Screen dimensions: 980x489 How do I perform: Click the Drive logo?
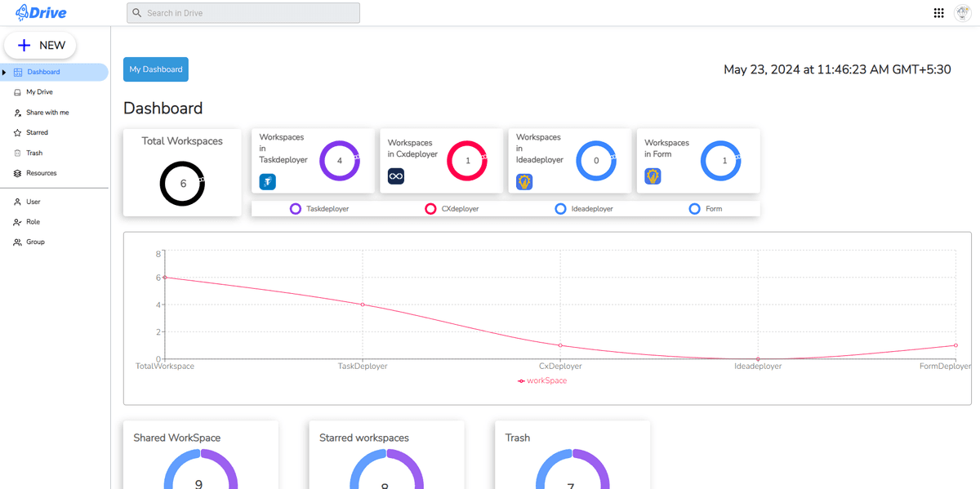(41, 12)
